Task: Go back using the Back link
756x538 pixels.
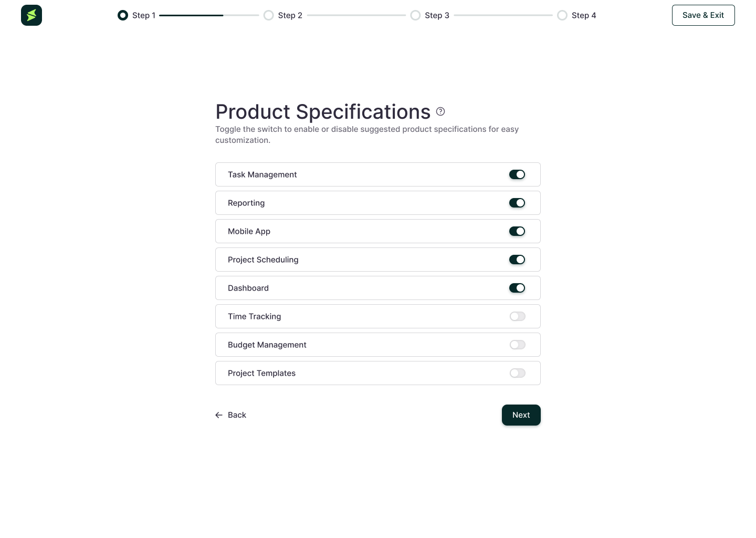Action: pyautogui.click(x=231, y=415)
